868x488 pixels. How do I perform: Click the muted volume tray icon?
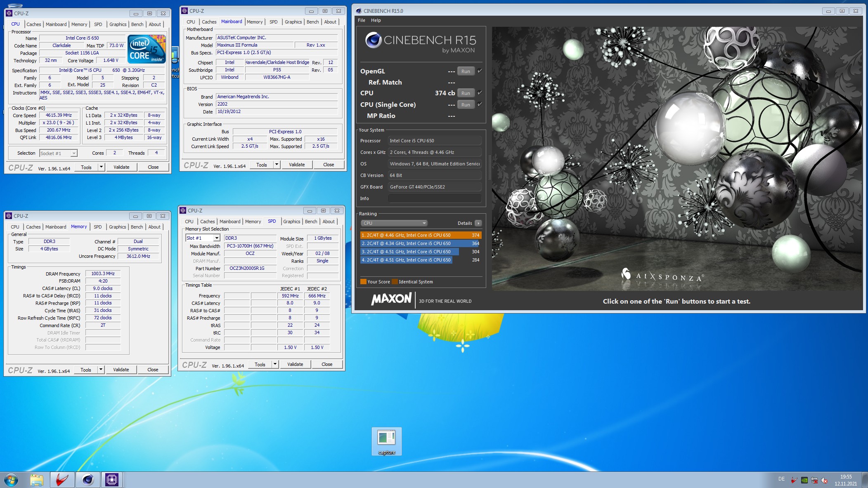pos(824,480)
